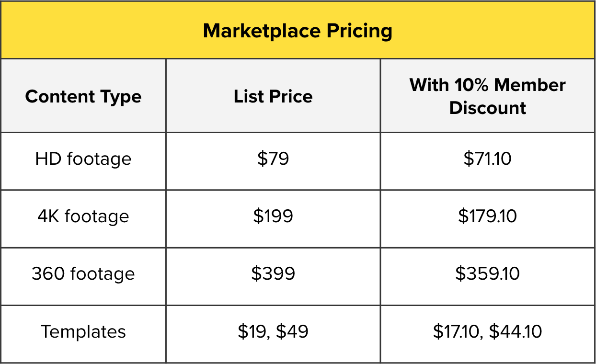Select the $71.10 discounted price cell
Screen dimensions: 596x364
click(x=488, y=159)
